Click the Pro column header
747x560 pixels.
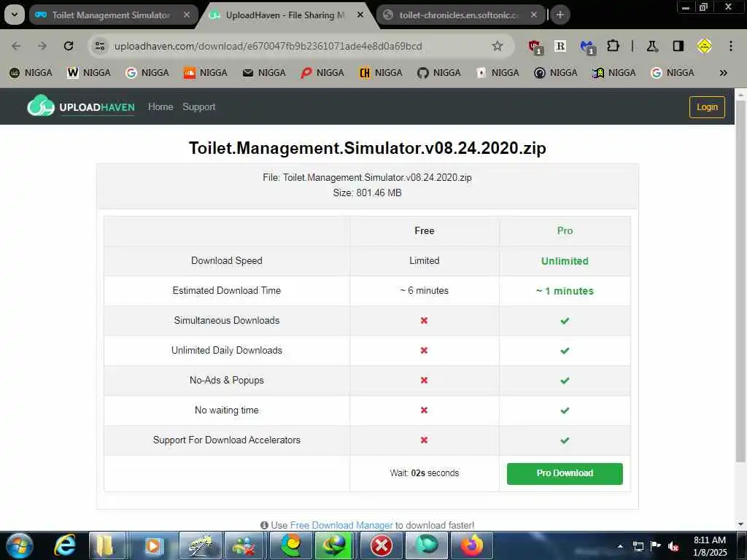[x=565, y=230]
